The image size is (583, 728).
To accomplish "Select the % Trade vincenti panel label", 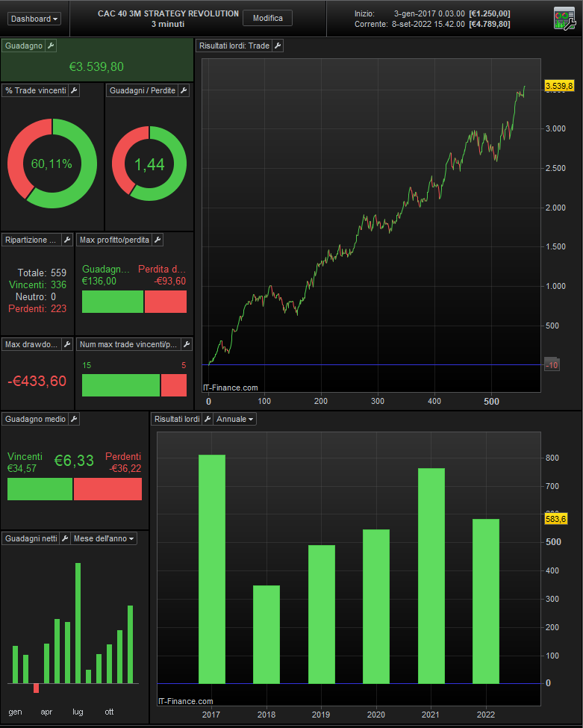I will pyautogui.click(x=36, y=90).
